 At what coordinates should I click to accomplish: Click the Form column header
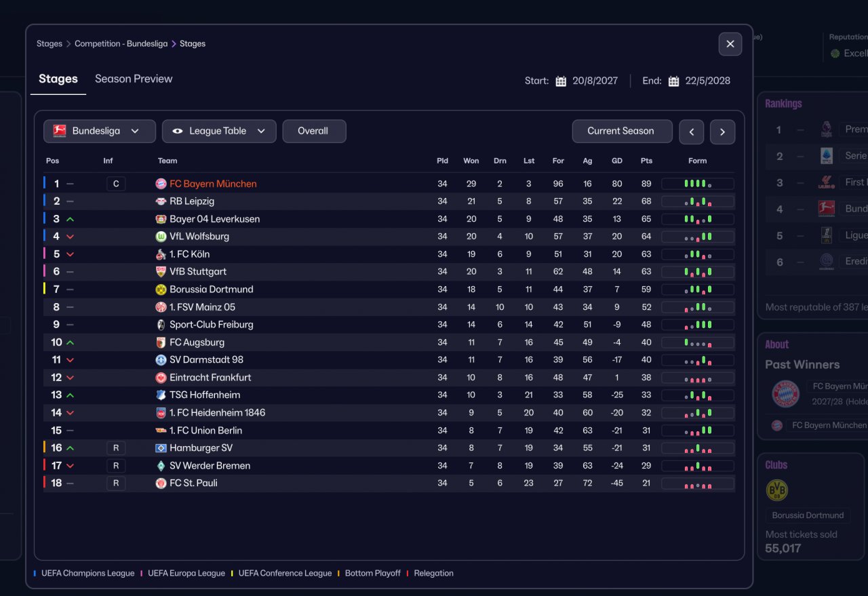(x=698, y=161)
